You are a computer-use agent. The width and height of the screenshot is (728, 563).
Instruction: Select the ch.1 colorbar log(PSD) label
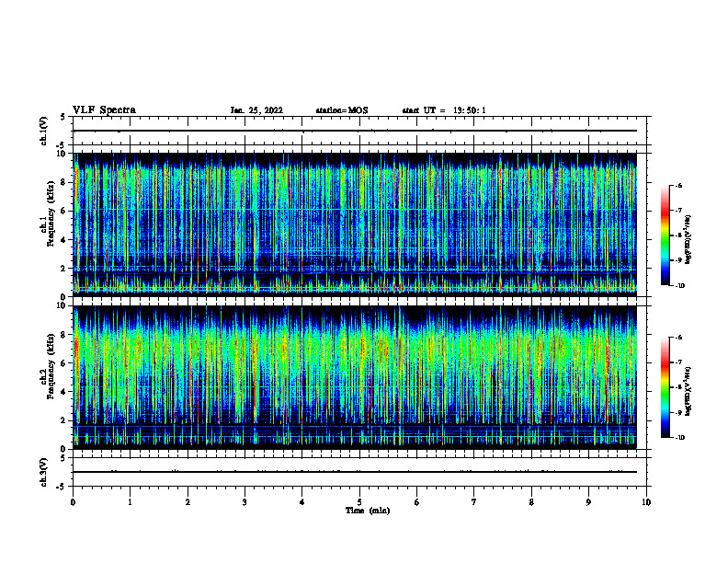coord(688,239)
